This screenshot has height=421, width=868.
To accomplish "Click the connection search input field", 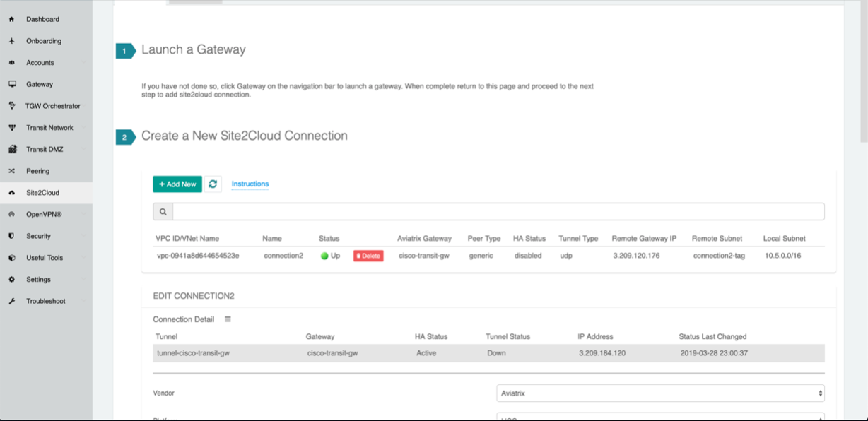I will click(498, 211).
